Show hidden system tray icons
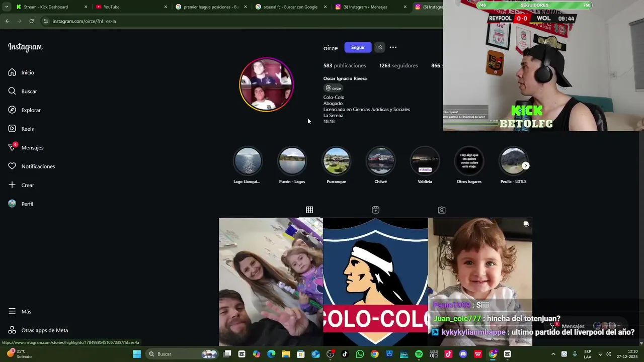The height and width of the screenshot is (362, 644). pyautogui.click(x=553, y=354)
